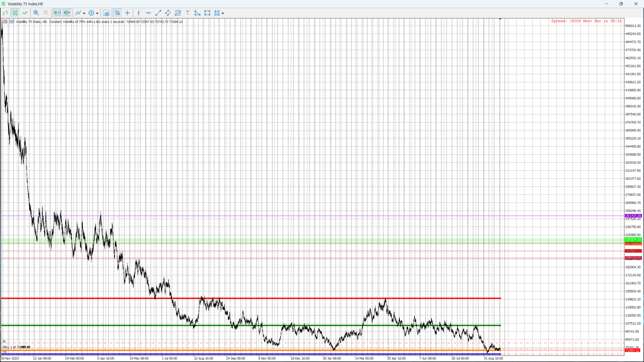Take a chart screenshot
The image size is (644, 362).
tap(106, 13)
